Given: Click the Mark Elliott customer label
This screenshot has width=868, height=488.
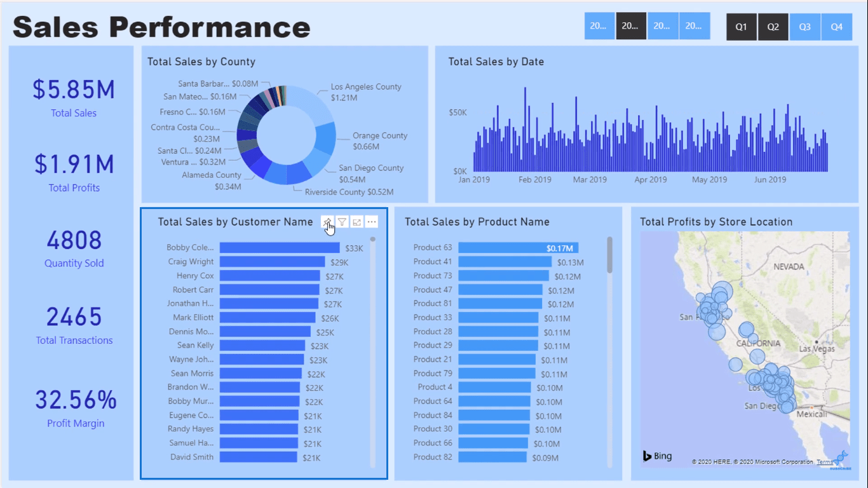Looking at the screenshot, I should tap(193, 318).
